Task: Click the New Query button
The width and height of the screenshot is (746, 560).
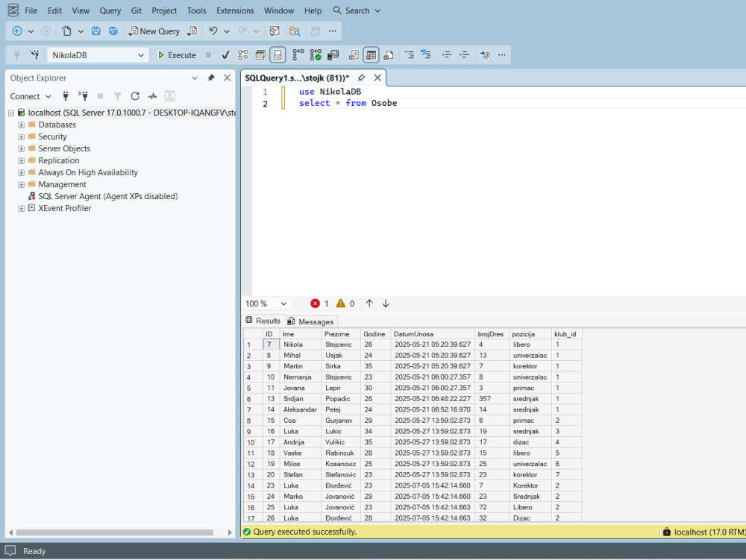Action: [154, 31]
